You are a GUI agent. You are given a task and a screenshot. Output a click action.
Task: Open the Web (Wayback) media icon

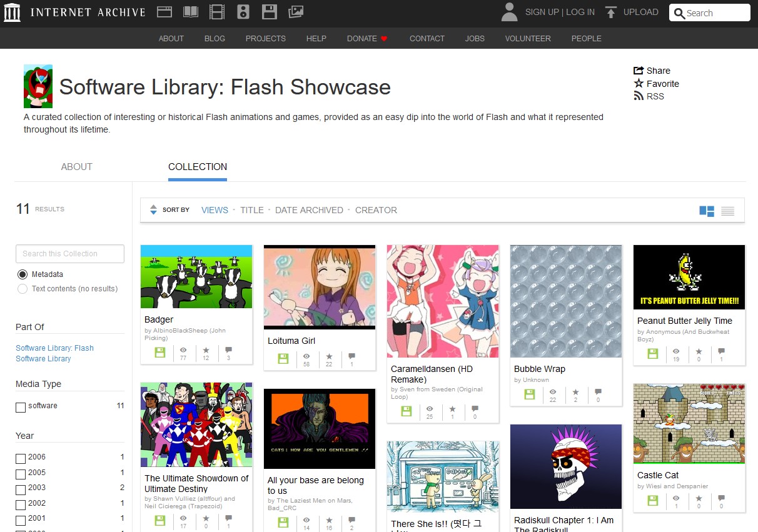coord(164,11)
